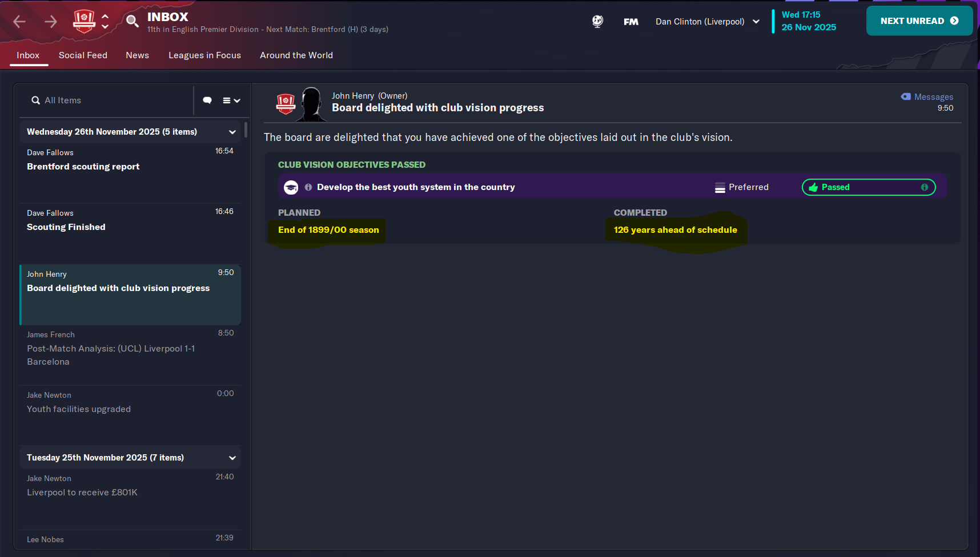Click the FM news icon
This screenshot has height=557, width=980.
click(630, 21)
